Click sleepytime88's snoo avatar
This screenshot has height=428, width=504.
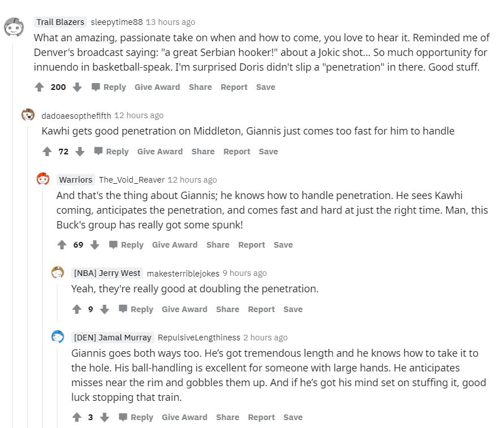tap(14, 27)
